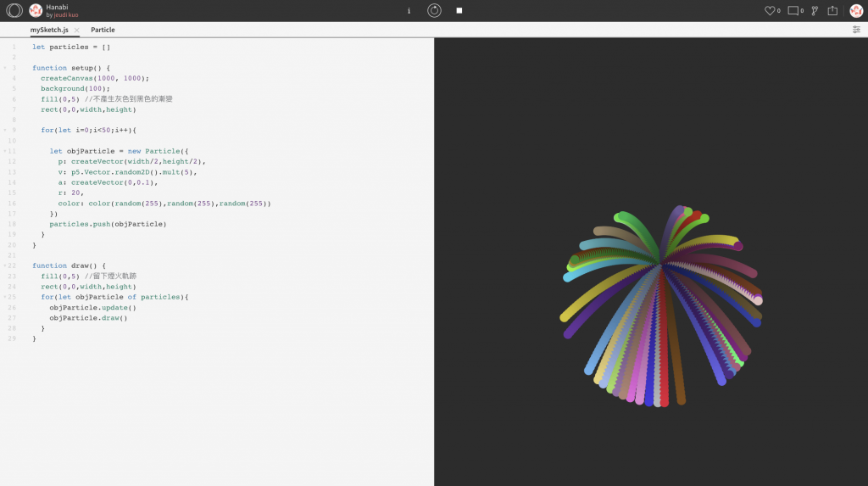Stop the running sketch
The image size is (868, 486).
point(459,10)
